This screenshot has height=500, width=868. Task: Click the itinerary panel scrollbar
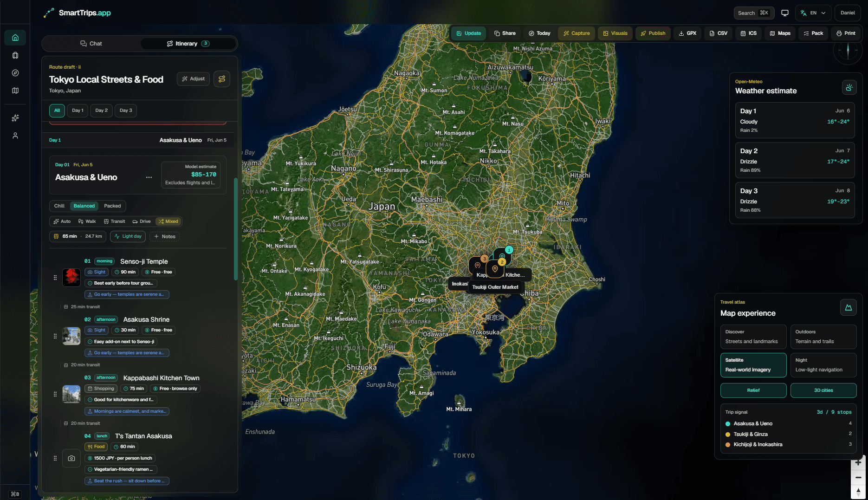coord(235,229)
